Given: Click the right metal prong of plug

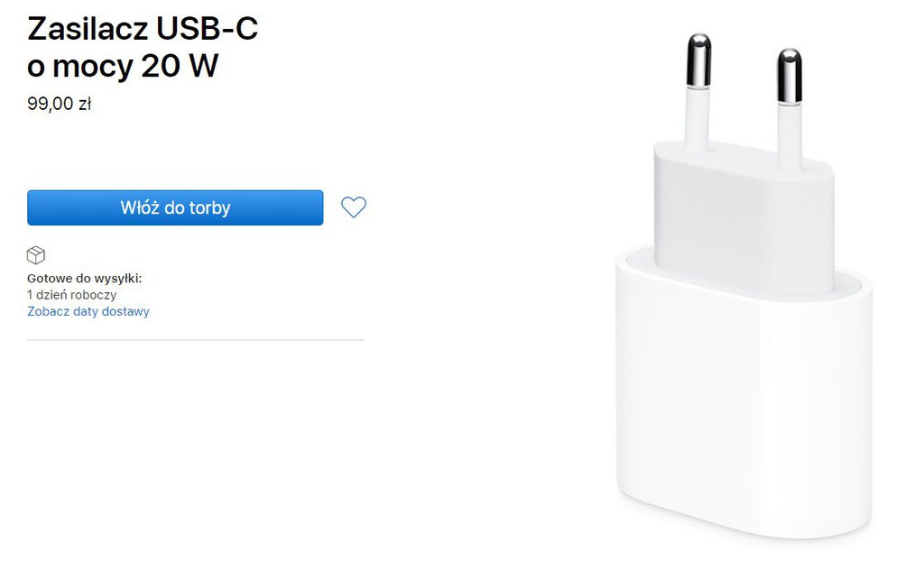Looking at the screenshot, I should [789, 76].
